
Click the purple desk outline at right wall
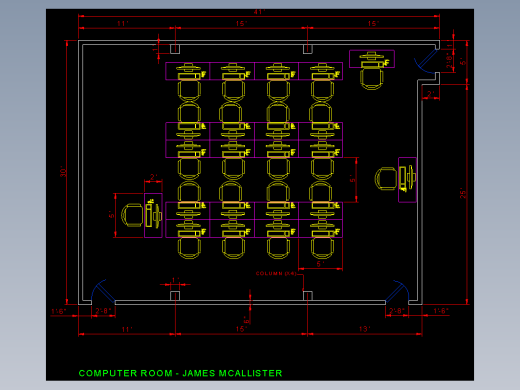point(407,180)
